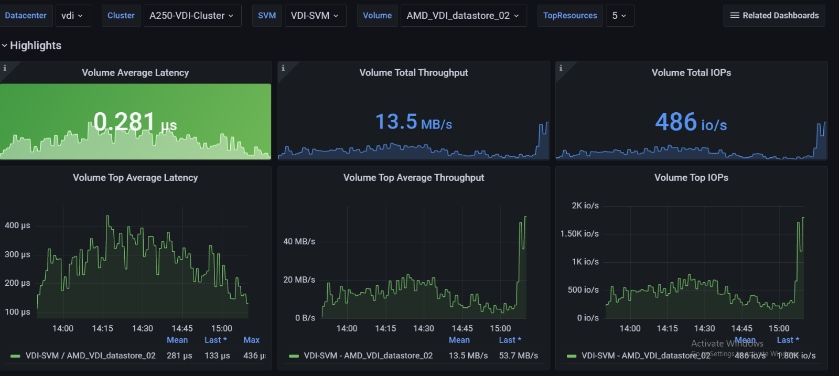Click the Cluster variable label
The width and height of the screenshot is (839, 376).
121,16
